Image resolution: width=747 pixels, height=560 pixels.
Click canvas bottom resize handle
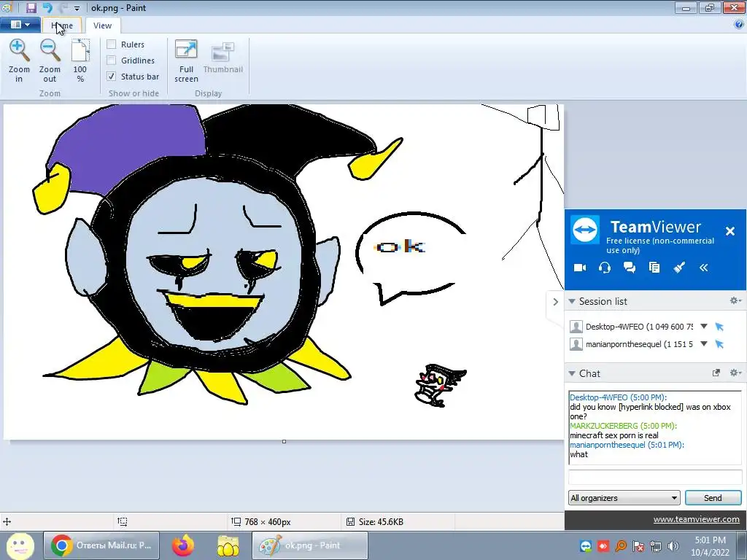[x=284, y=441]
